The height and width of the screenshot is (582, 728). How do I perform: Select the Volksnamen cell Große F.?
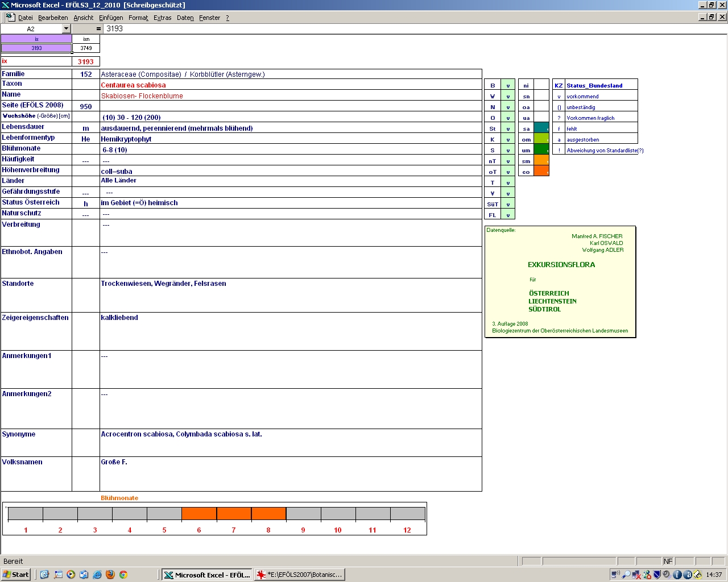pyautogui.click(x=291, y=474)
